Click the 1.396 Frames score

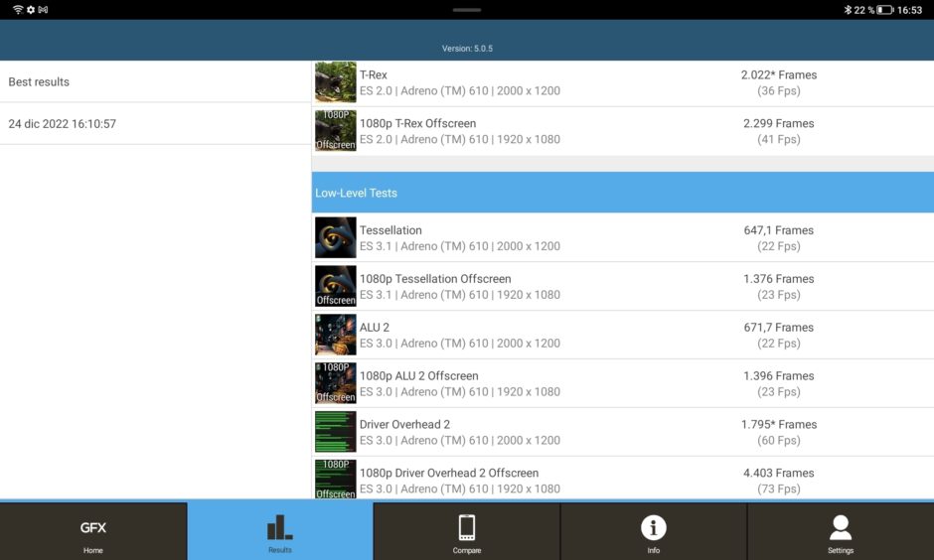pos(779,375)
